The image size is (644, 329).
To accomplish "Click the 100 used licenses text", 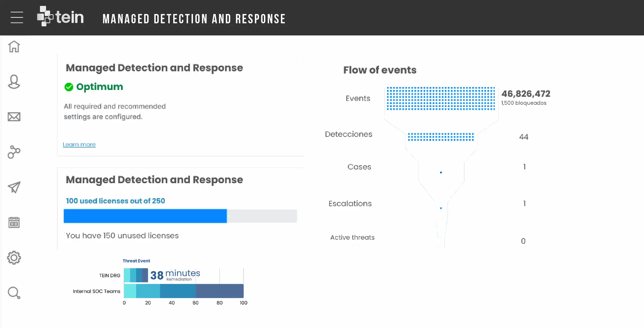I will coord(115,201).
